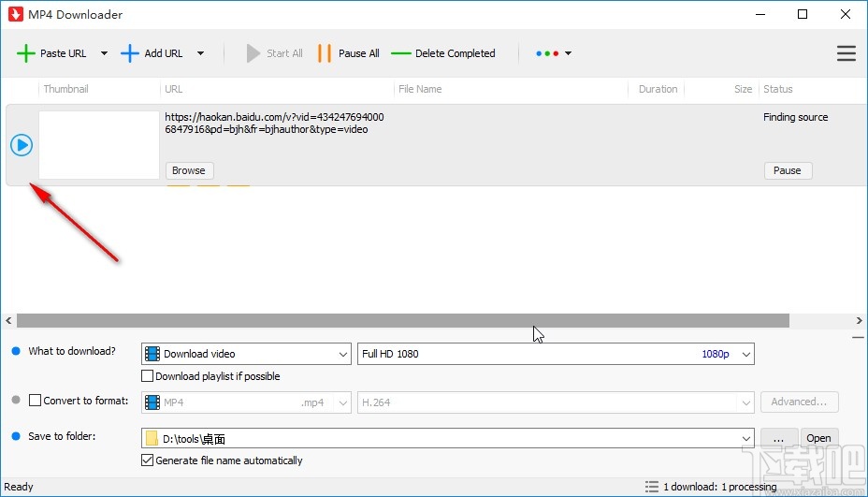The width and height of the screenshot is (868, 497).
Task: Click the blue dot beside Save to folder
Action: tap(16, 436)
